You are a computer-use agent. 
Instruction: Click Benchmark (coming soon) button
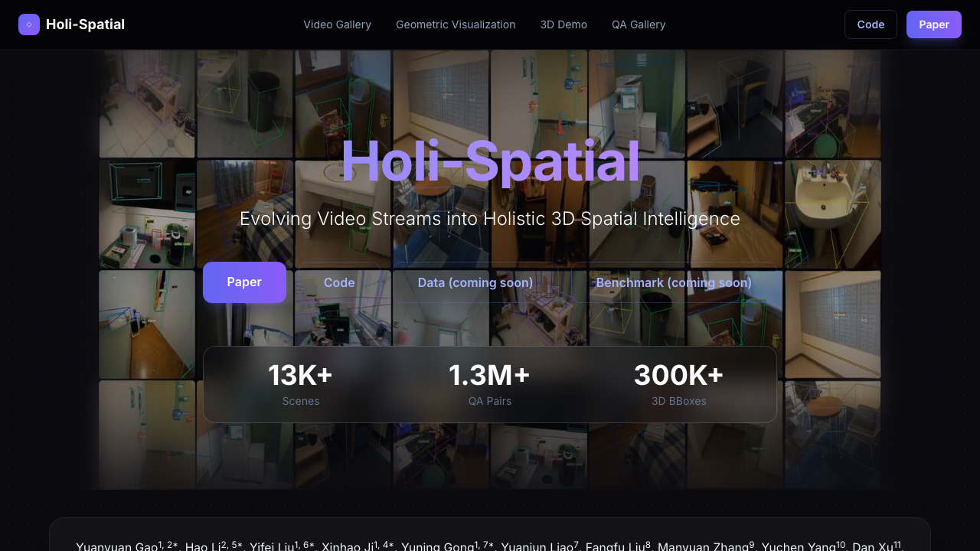pos(674,282)
